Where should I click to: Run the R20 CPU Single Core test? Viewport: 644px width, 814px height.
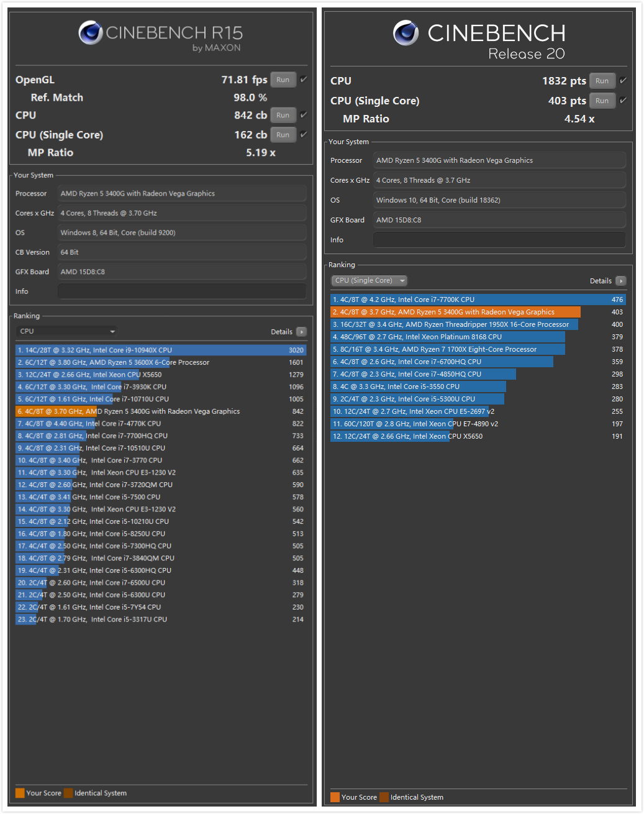602,101
